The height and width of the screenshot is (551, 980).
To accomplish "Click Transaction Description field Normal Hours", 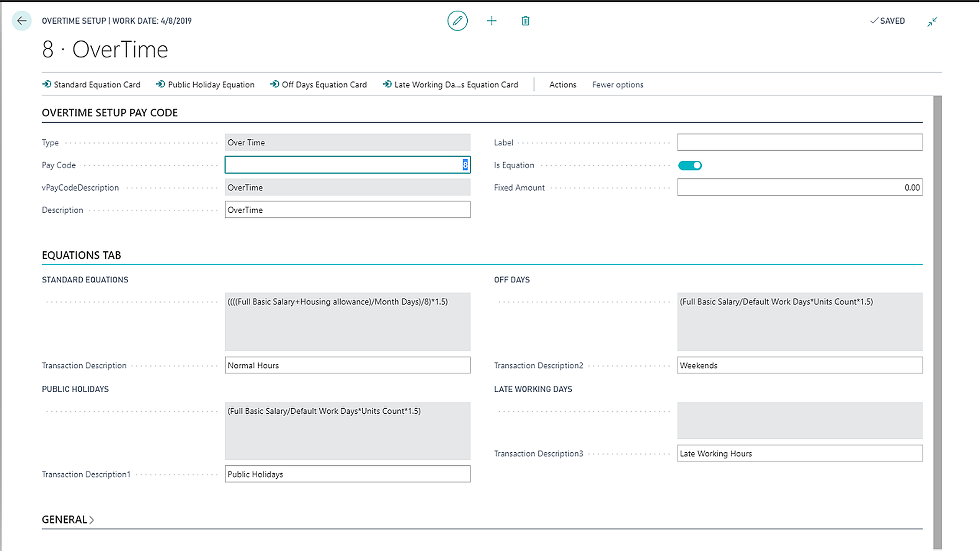I will click(348, 365).
